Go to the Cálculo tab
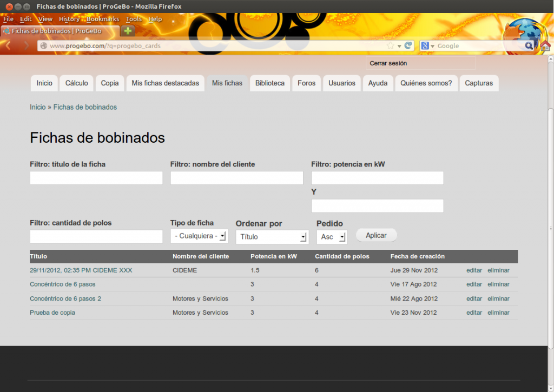Screen dimensions: 554x392 point(76,83)
